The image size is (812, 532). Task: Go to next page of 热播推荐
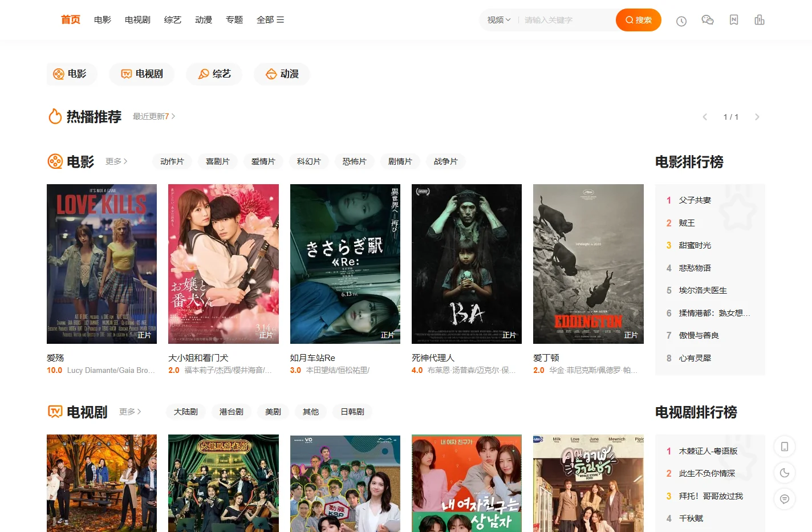757,117
